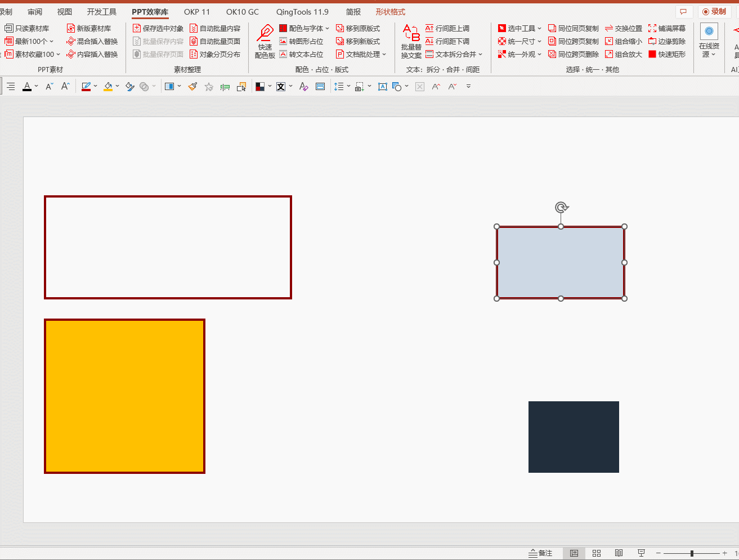Image resolution: width=739 pixels, height=560 pixels.
Task: Click 内容插入替换 button
Action: [92, 54]
